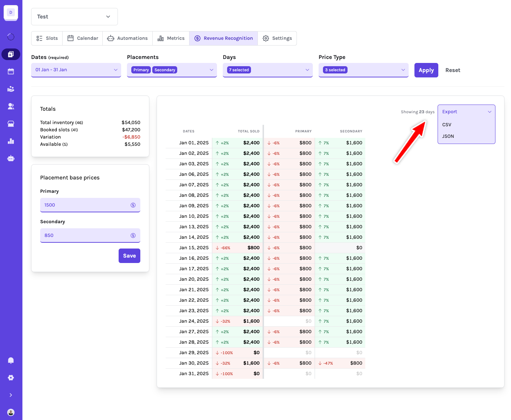
Task: Click the Apply filters button
Action: (426, 70)
